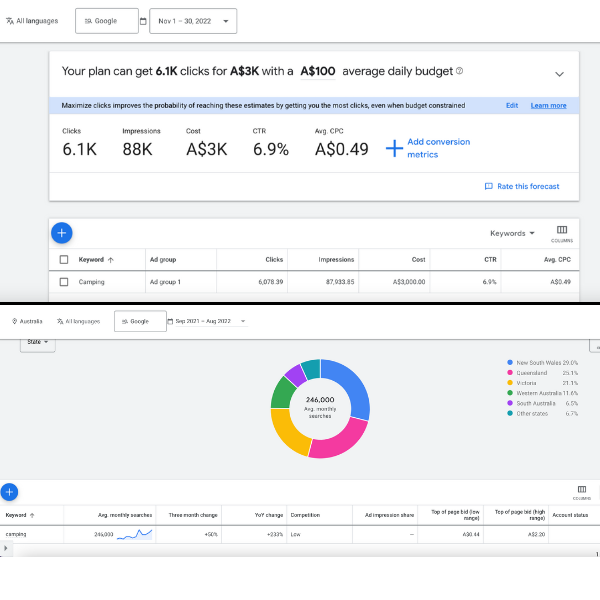
Task: Click the Add conversion metrics plus icon
Action: 394,148
